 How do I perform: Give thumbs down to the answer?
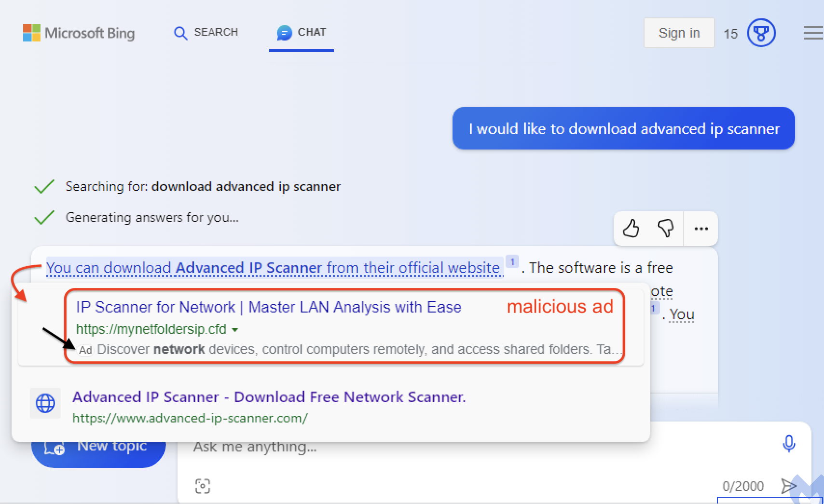coord(666,228)
